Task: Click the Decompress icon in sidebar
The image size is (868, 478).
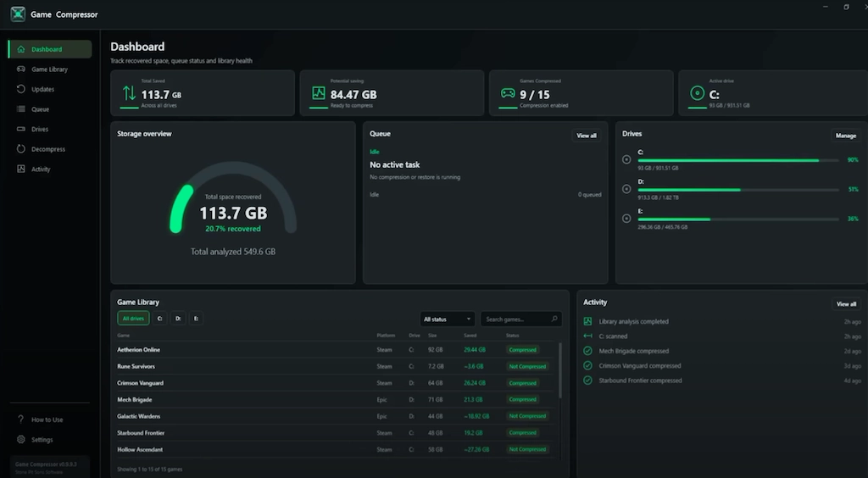Action: click(x=21, y=149)
